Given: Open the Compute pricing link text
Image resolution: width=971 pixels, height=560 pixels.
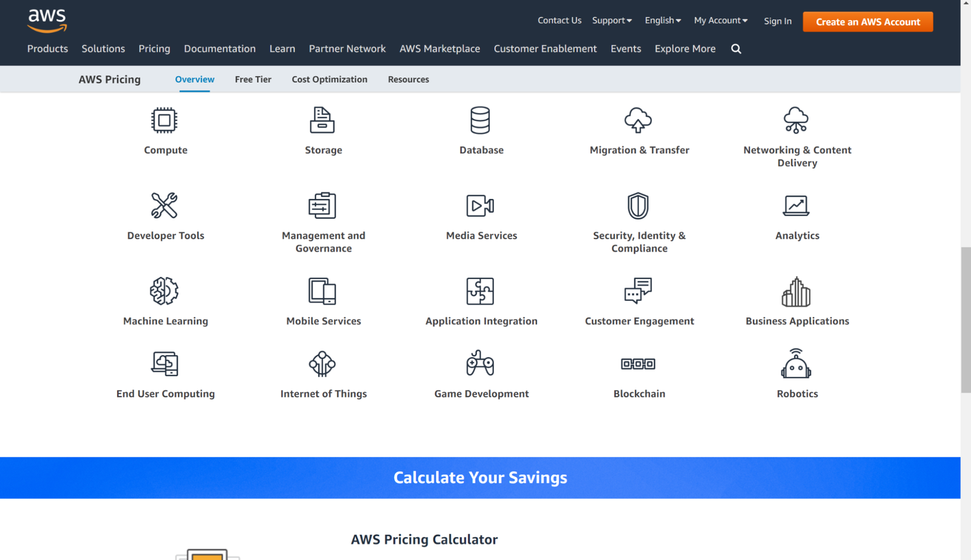Looking at the screenshot, I should click(x=166, y=150).
